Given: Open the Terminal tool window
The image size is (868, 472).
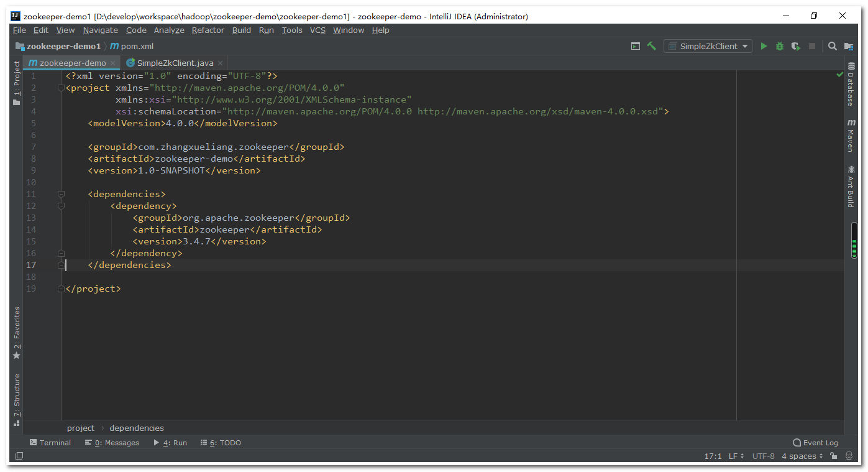Looking at the screenshot, I should [50, 443].
